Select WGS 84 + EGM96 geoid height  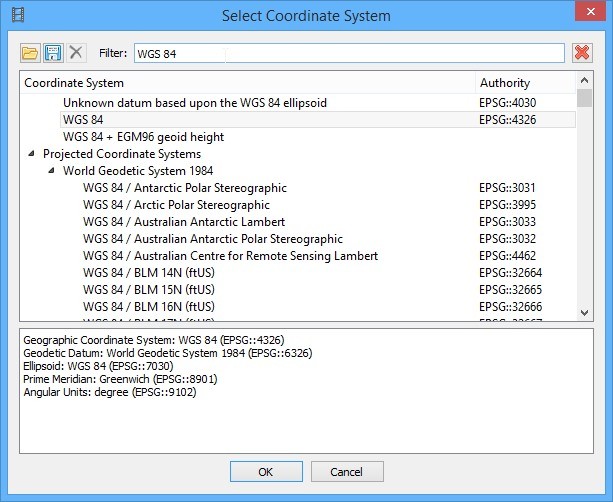point(143,137)
